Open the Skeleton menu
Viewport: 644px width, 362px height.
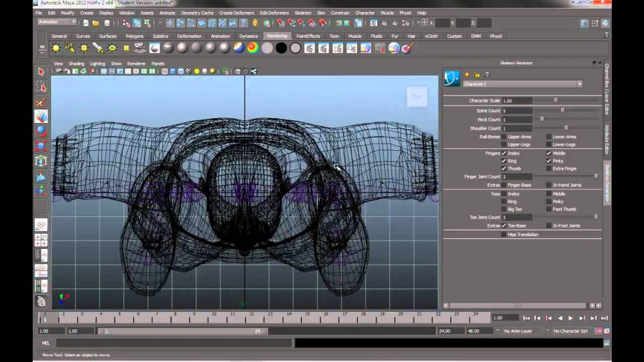303,13
